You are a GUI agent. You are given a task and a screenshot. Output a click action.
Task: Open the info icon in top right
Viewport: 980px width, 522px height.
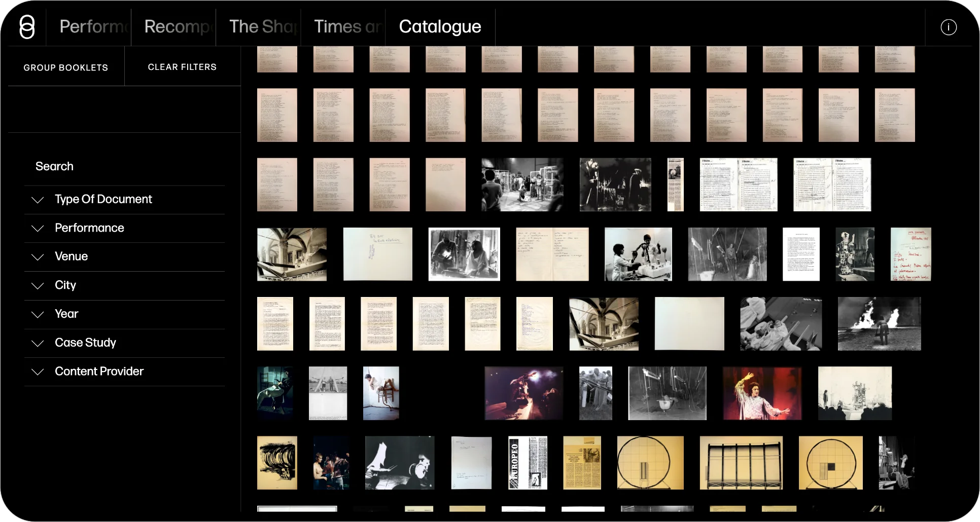point(948,27)
